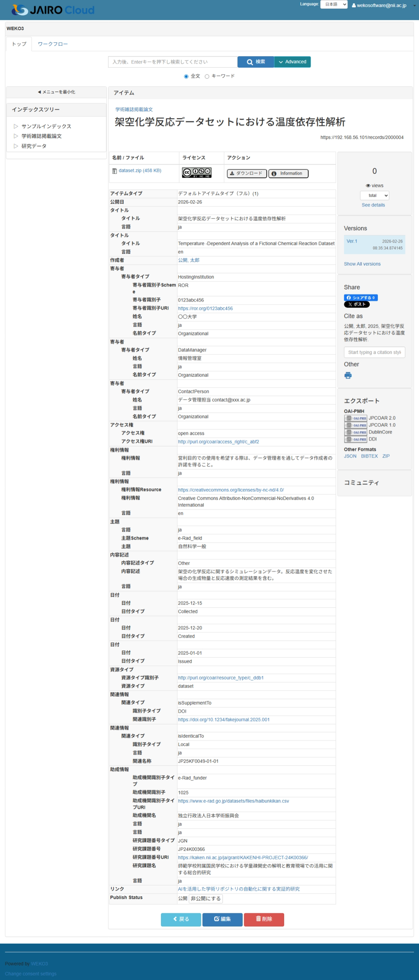Image resolution: width=419 pixels, height=980 pixels.
Task: Open https://ror.org/0123abc456 link
Action: tap(205, 309)
